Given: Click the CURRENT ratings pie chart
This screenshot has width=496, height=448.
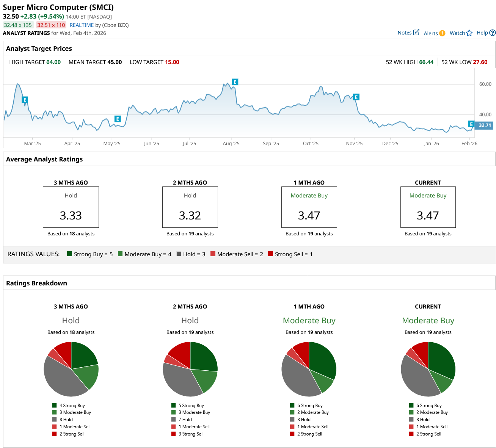Looking at the screenshot, I should pyautogui.click(x=428, y=369).
